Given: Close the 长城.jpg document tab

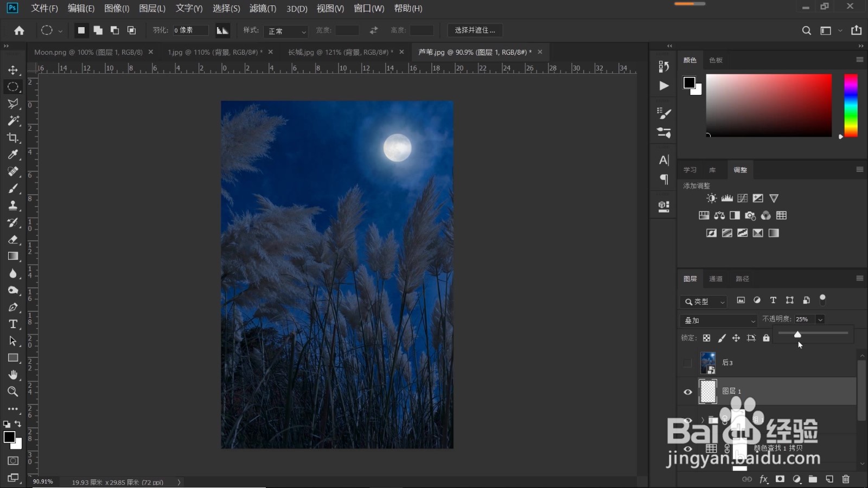Looking at the screenshot, I should coord(401,52).
